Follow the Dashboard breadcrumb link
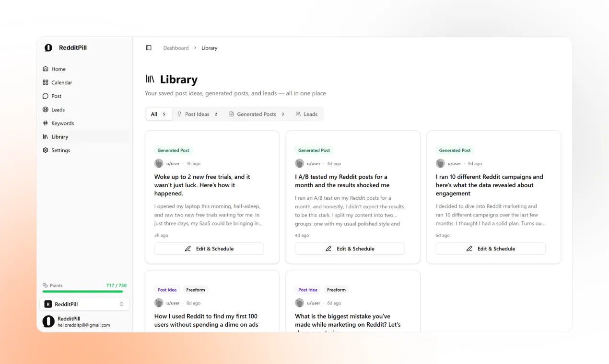This screenshot has width=609, height=364. coord(176,48)
